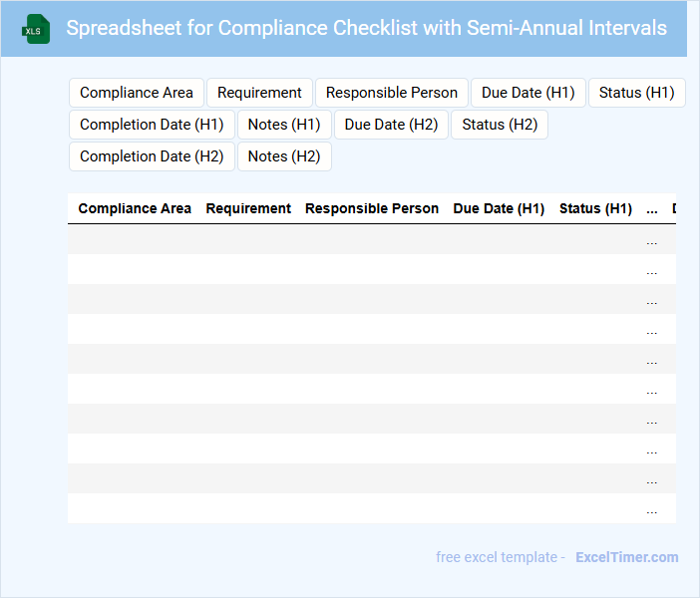
Task: Click the Completion Date (H2) tag
Action: pos(152,156)
